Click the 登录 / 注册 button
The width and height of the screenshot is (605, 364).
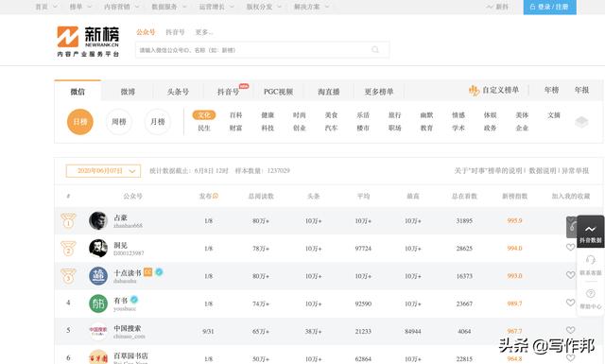coord(550,7)
